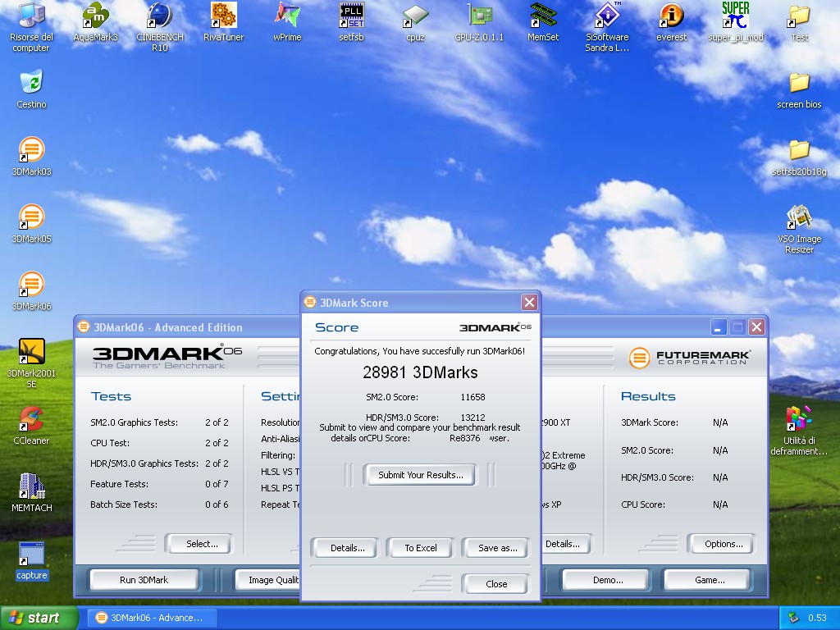Click Submit Your Results button
The width and height of the screenshot is (840, 630).
pyautogui.click(x=420, y=475)
